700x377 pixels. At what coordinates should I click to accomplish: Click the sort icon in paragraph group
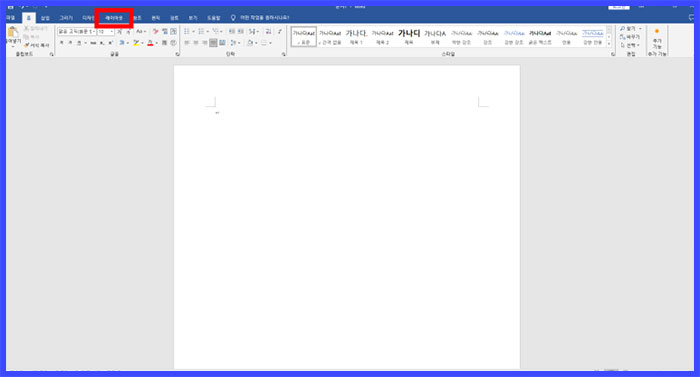coord(268,32)
